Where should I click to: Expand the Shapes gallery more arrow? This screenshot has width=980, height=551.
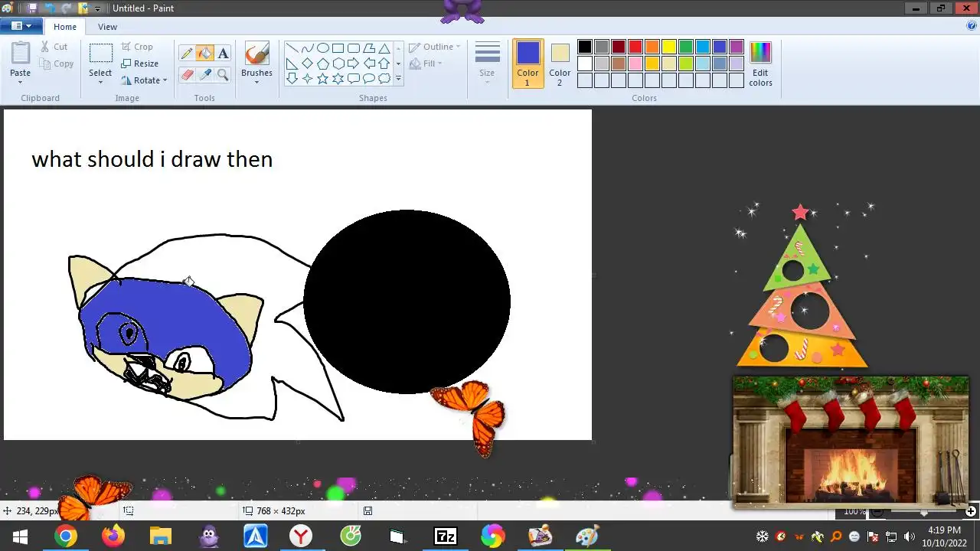398,78
